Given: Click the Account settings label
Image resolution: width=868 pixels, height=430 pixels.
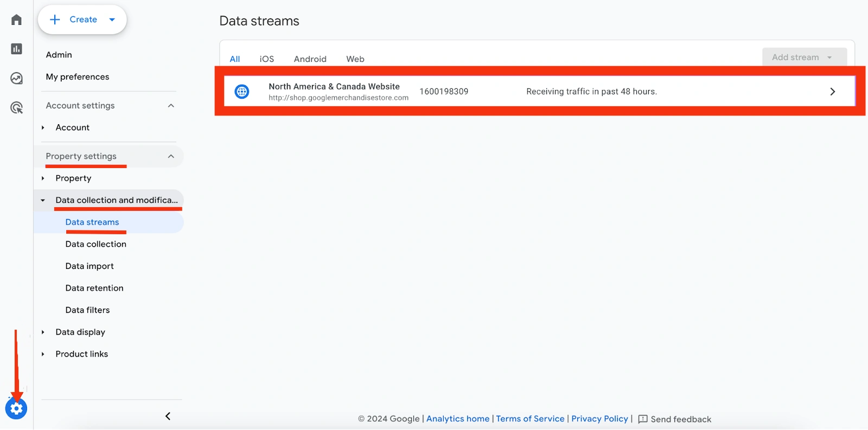Looking at the screenshot, I should pos(80,106).
